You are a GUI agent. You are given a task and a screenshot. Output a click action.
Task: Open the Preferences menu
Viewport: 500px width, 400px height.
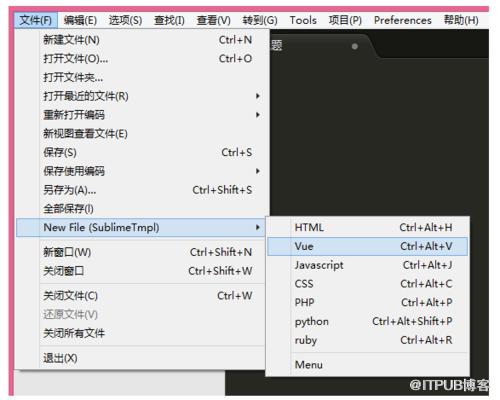tap(403, 20)
